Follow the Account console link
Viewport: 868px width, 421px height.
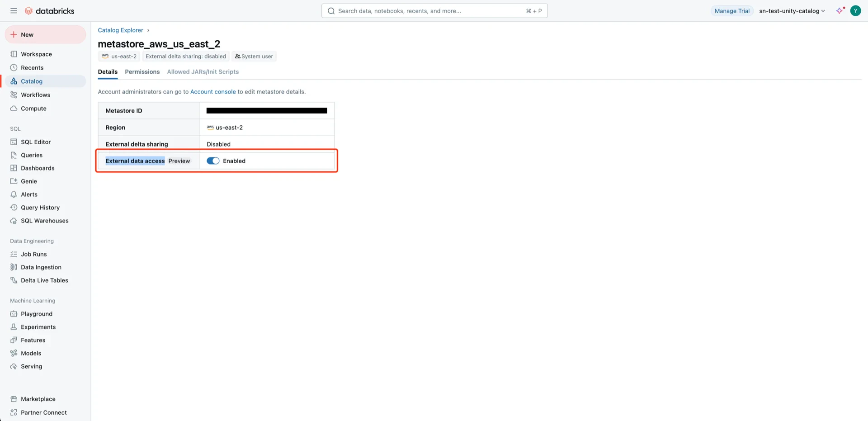point(213,91)
